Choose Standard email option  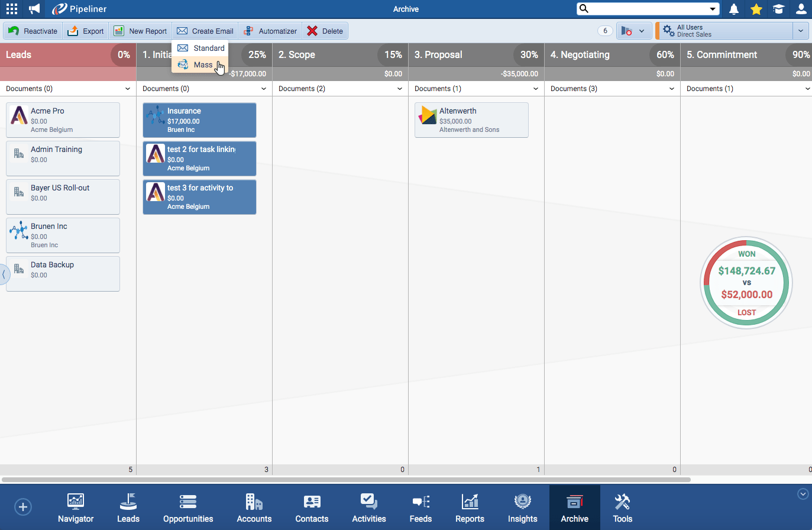click(208, 49)
